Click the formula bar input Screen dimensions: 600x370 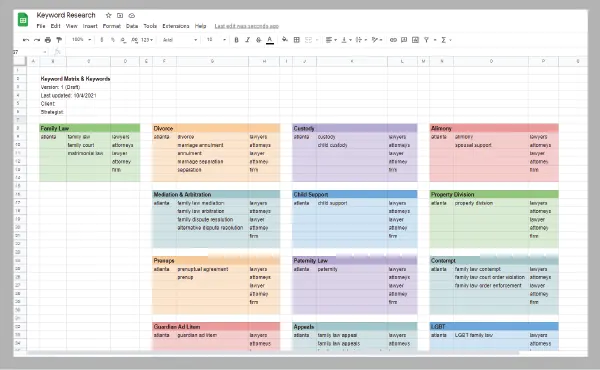click(325, 52)
